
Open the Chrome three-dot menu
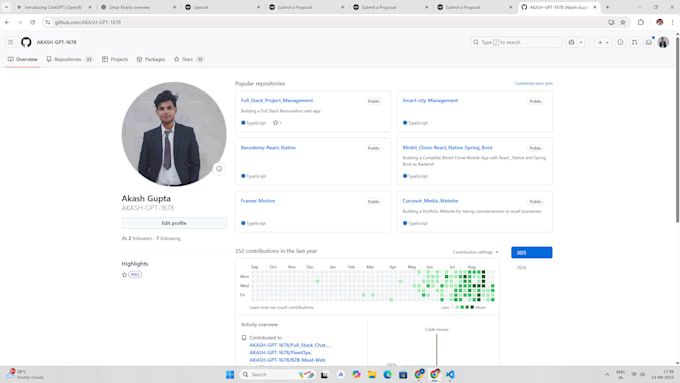[x=673, y=22]
